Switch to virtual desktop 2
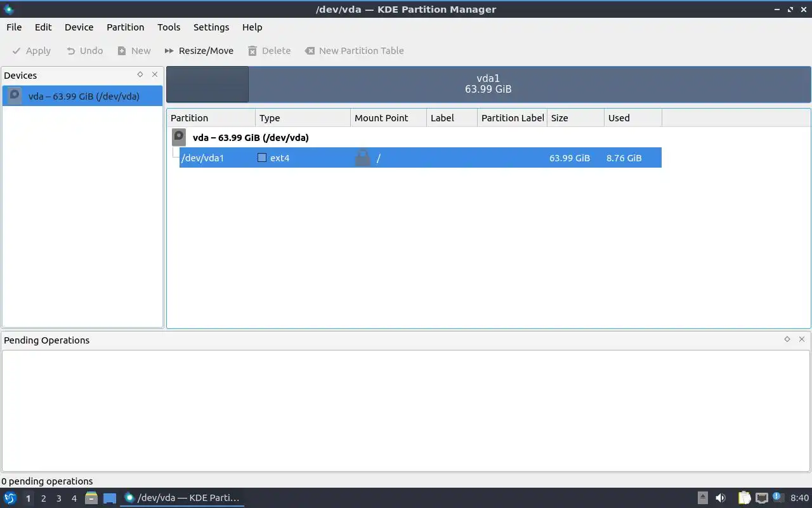This screenshot has height=508, width=812. [x=43, y=498]
